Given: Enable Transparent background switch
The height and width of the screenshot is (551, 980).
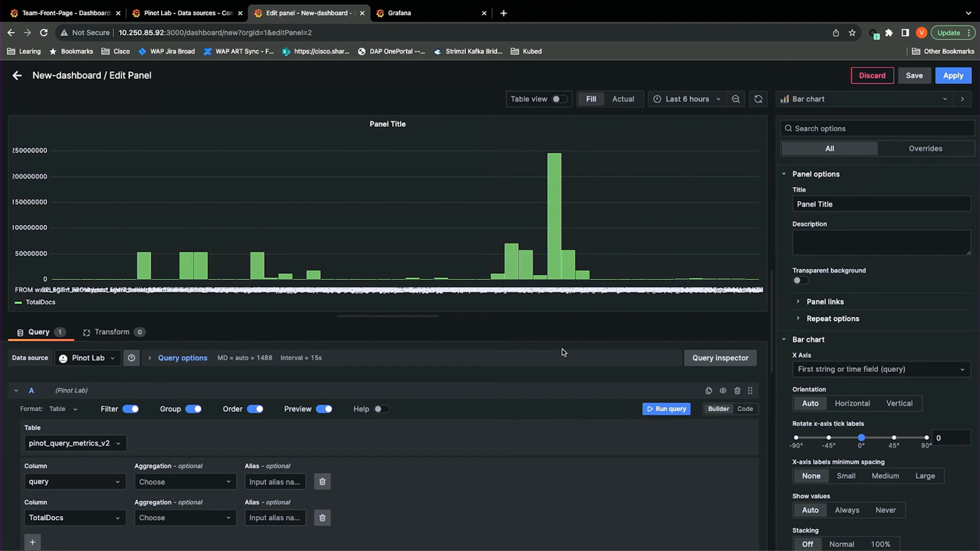Looking at the screenshot, I should 800,281.
